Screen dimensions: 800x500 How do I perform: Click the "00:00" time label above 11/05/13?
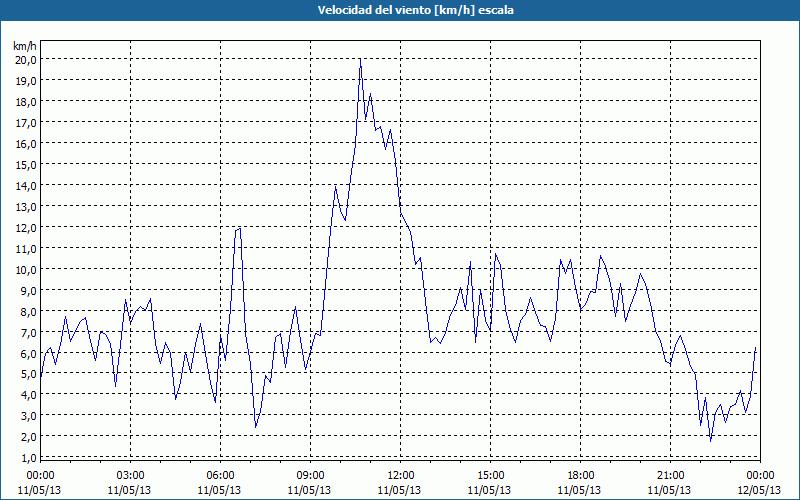(40, 476)
